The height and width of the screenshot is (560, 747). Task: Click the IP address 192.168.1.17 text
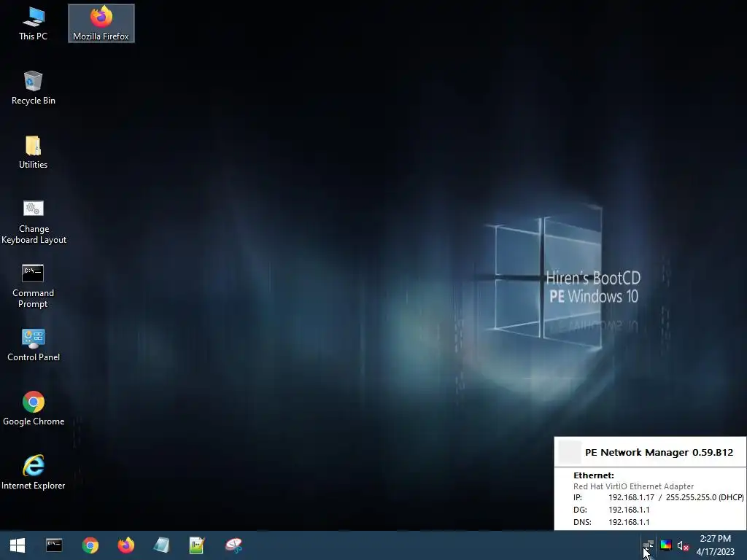(x=631, y=497)
